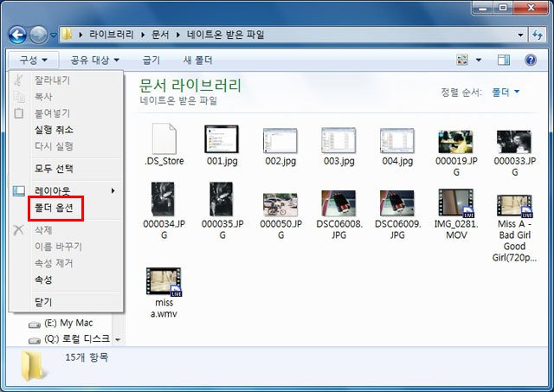
Task: Click the 새 폴더 button
Action: 198,60
